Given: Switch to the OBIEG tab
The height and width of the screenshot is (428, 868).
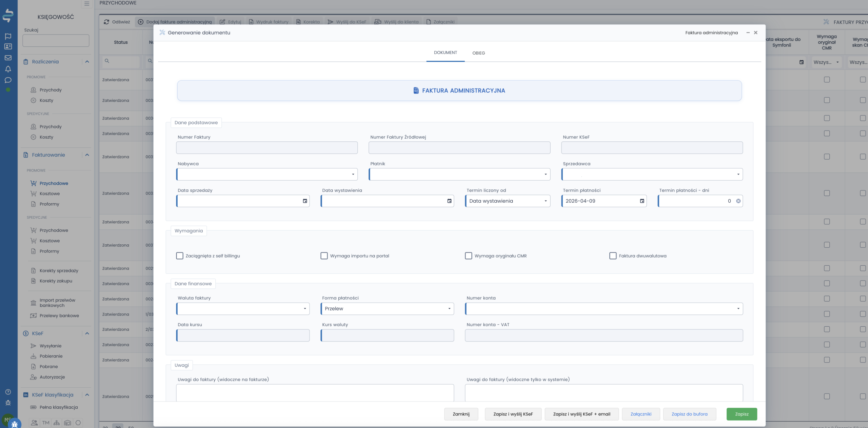Looking at the screenshot, I should pyautogui.click(x=478, y=53).
